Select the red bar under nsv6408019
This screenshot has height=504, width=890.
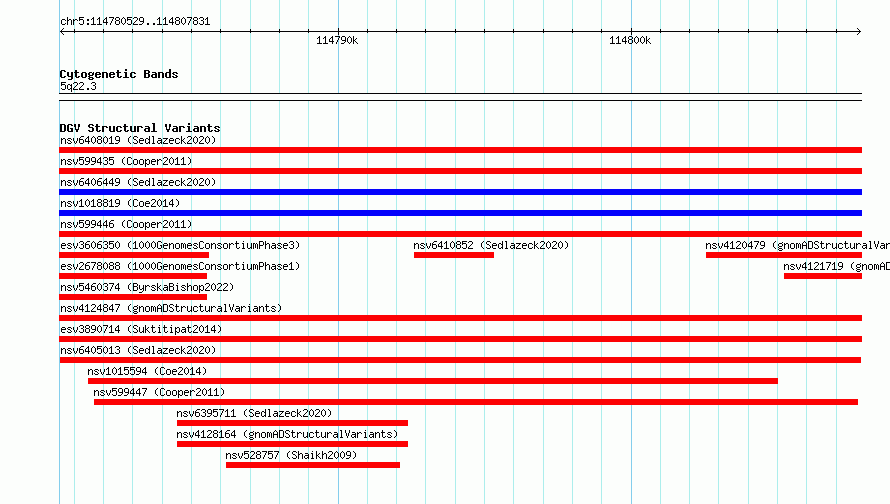(x=460, y=150)
